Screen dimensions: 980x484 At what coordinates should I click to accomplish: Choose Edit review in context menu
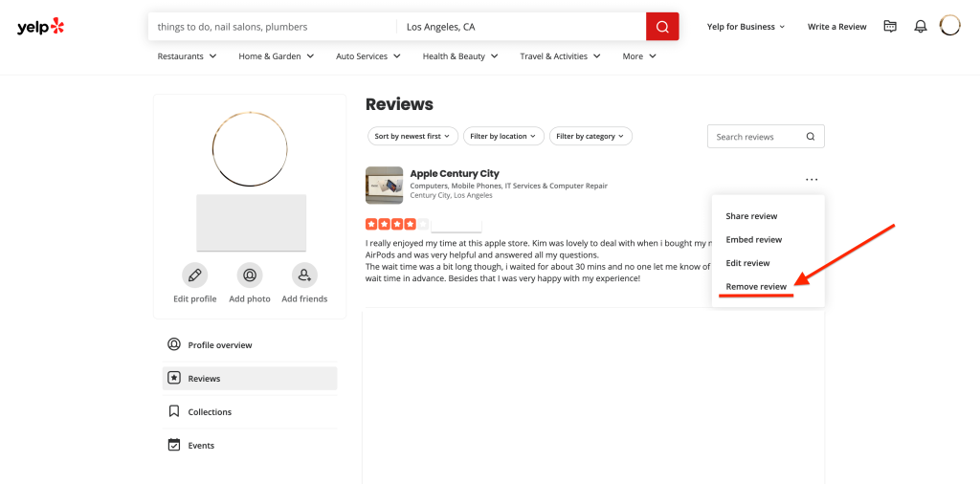(747, 263)
